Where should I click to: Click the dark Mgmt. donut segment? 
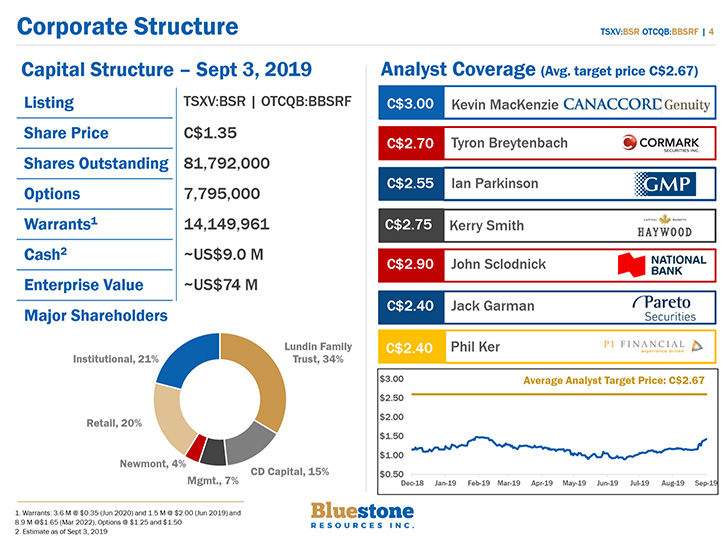(x=214, y=452)
